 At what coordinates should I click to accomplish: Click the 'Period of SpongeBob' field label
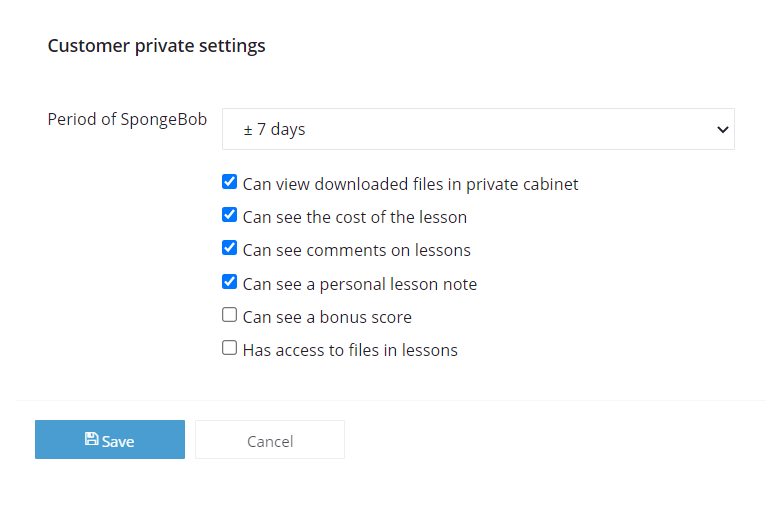point(127,120)
